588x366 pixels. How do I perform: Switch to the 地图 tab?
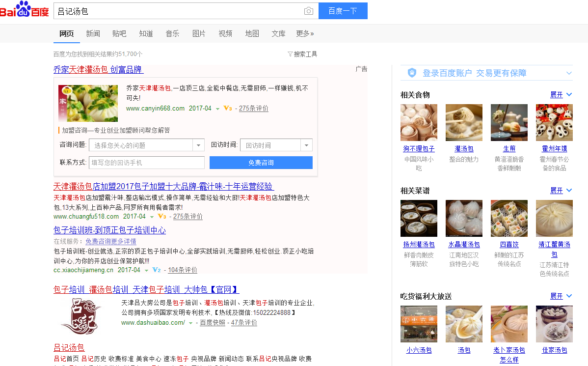[x=252, y=33]
